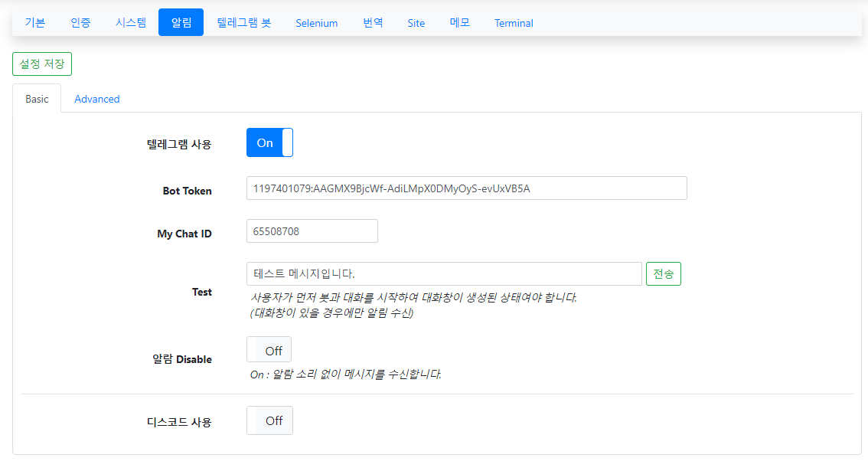The height and width of the screenshot is (471, 868).
Task: Enable the 알람 Disable toggle
Action: pyautogui.click(x=269, y=350)
